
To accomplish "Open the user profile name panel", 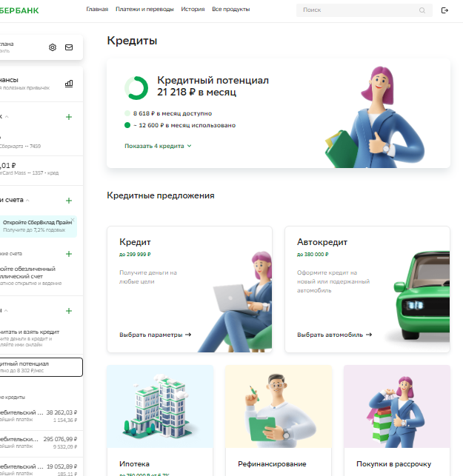I will click(41, 47).
